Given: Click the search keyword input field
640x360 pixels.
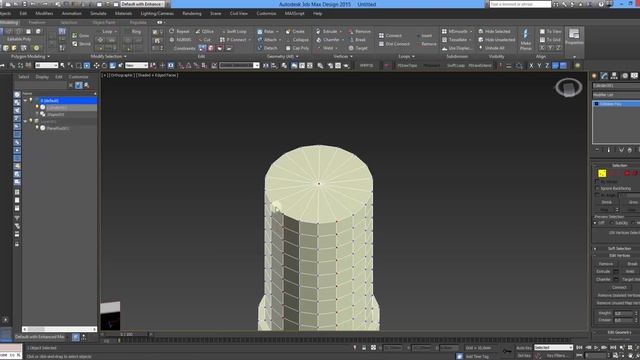Looking at the screenshot, I should click(520, 4).
